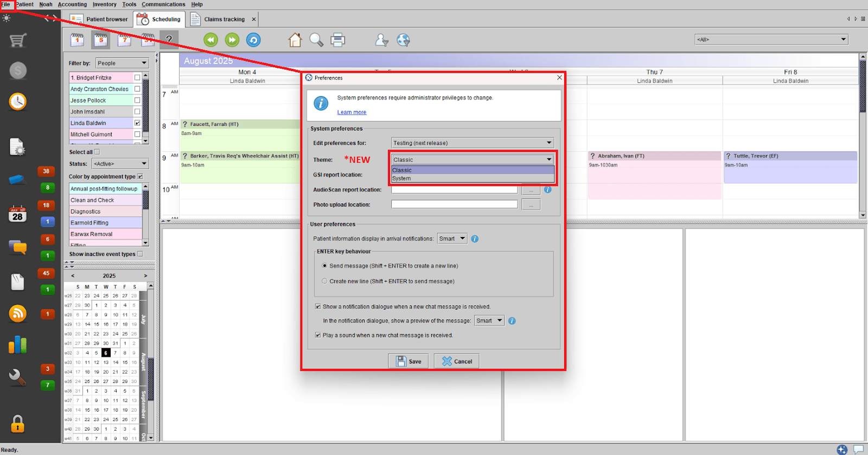Toggle 'Play a sound' chat message checkbox
Screen dimensions: 868x455
[318, 335]
